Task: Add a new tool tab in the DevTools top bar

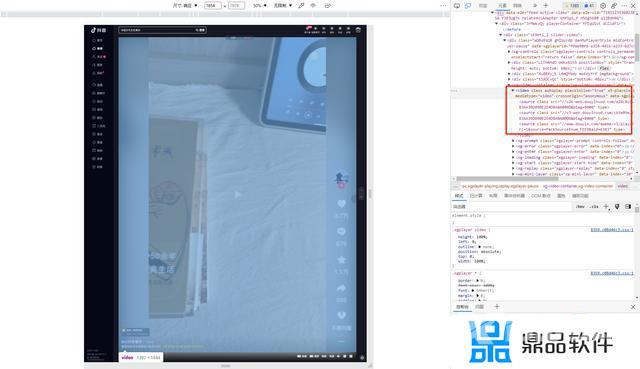Action: 546,6
